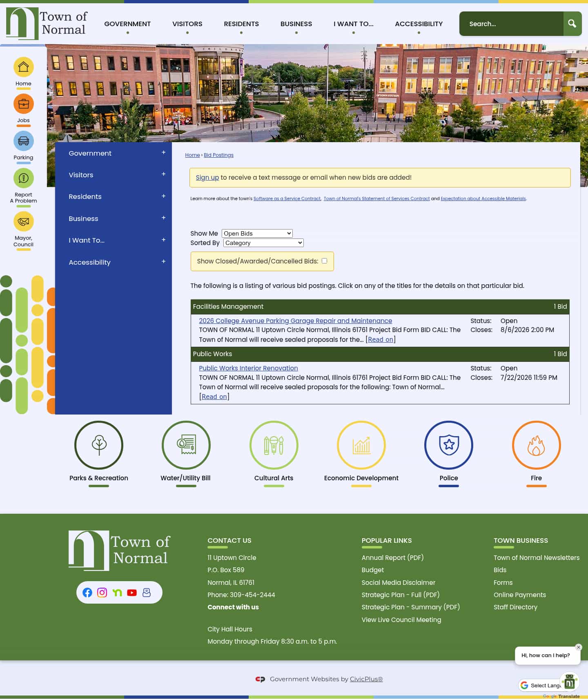The width and height of the screenshot is (588, 700).
Task: Click the last social icon after YouTube
Action: (x=147, y=593)
